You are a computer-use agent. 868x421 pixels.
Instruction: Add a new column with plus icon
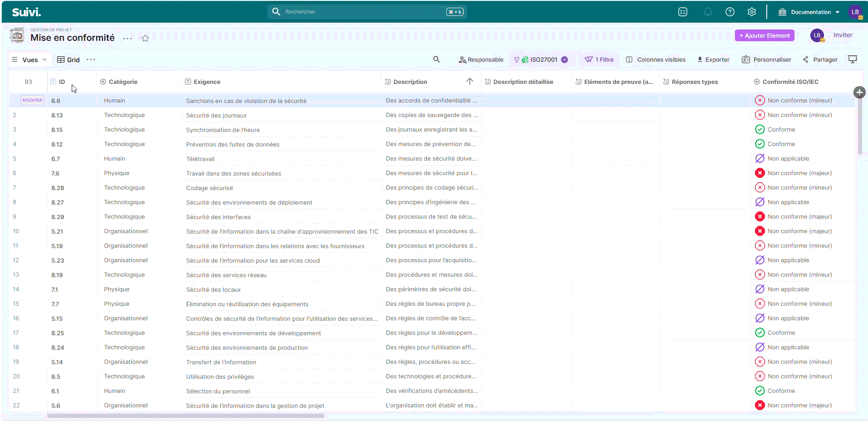859,93
